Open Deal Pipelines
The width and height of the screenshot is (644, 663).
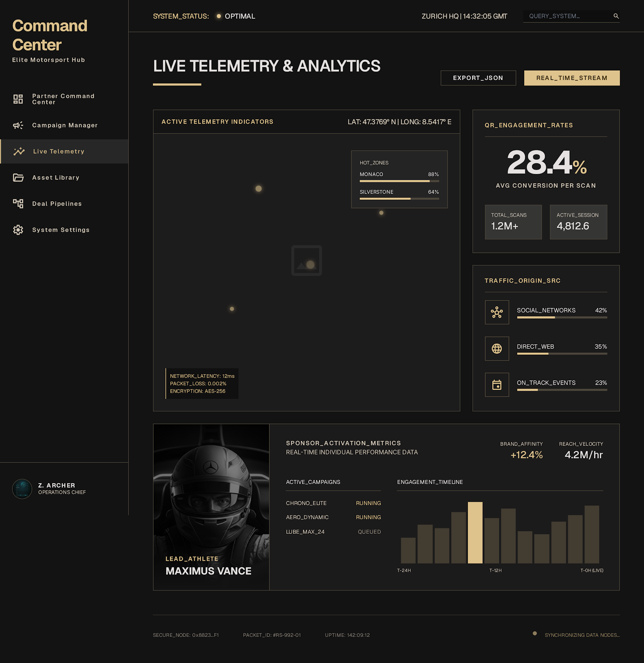(x=64, y=203)
